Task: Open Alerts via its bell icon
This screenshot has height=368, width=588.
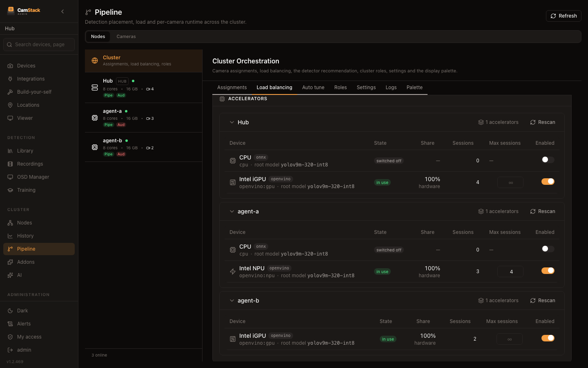Action: 10,324
